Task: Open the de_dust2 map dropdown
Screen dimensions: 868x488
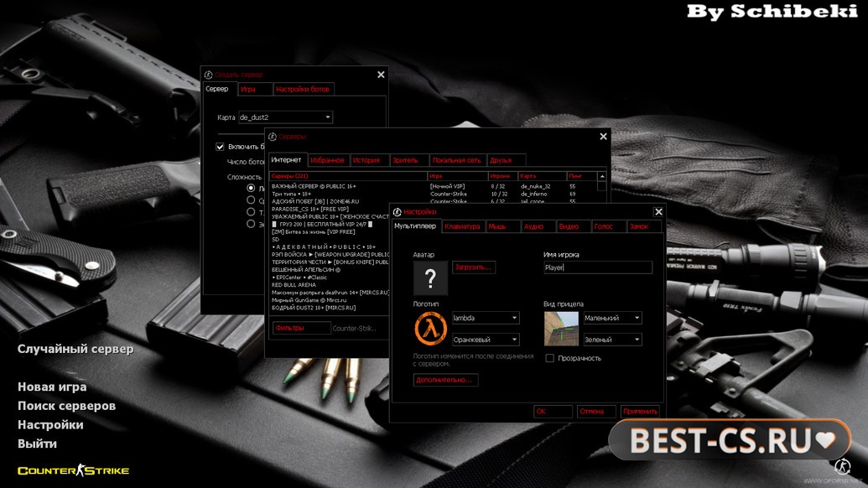Action: point(286,117)
